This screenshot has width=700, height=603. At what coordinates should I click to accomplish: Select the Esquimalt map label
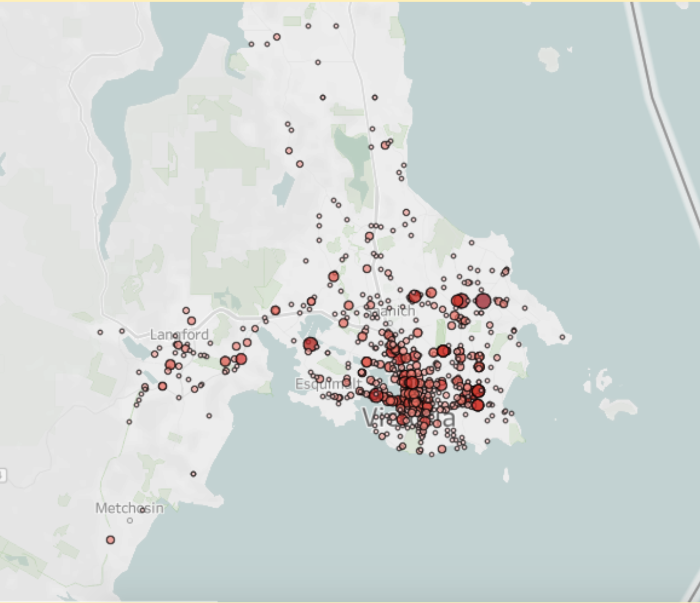pos(328,384)
